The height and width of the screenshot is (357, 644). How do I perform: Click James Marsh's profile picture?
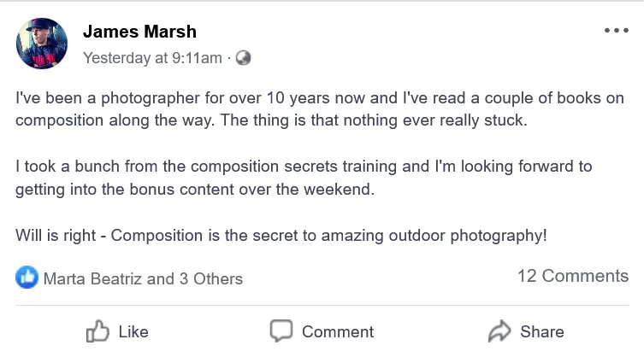[x=42, y=44]
